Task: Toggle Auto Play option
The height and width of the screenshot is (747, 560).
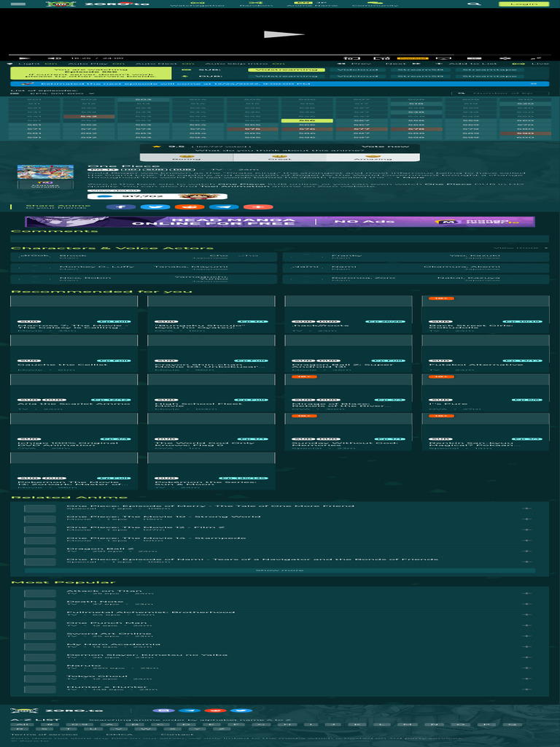Action: pyautogui.click(x=96, y=63)
